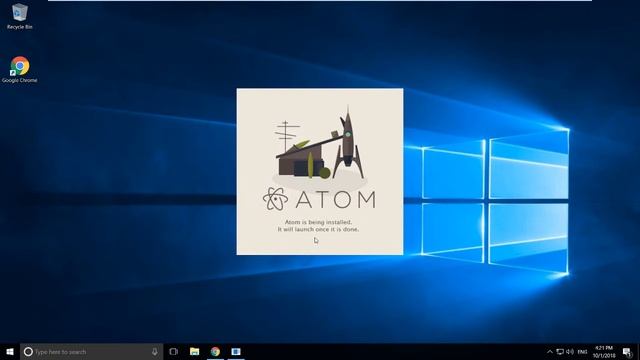Select the Google Chrome desktop shortcut

20,70
